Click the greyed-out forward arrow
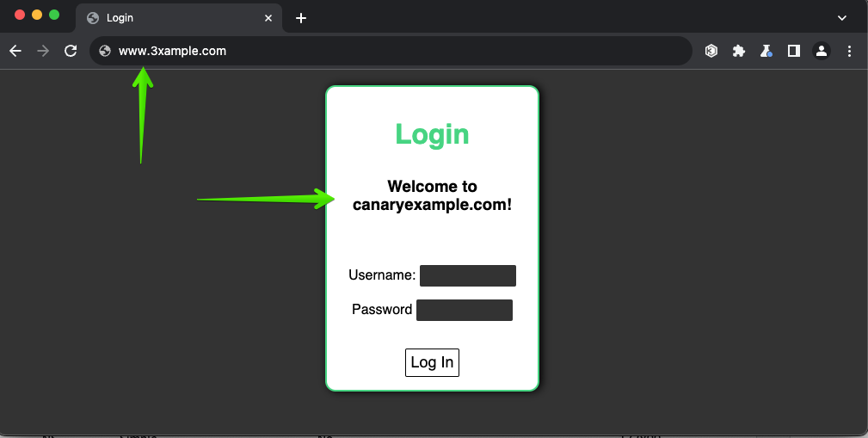 (43, 51)
